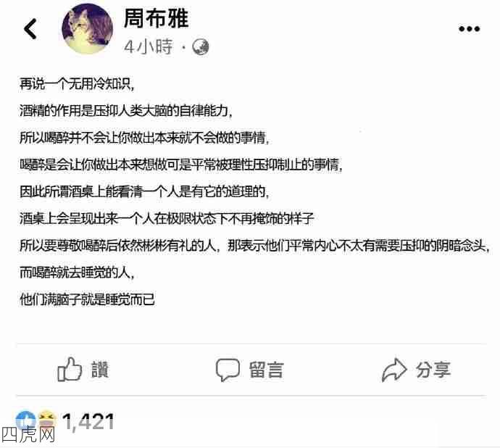
Task: Click the laughing emoji reaction icon
Action: click(x=46, y=420)
